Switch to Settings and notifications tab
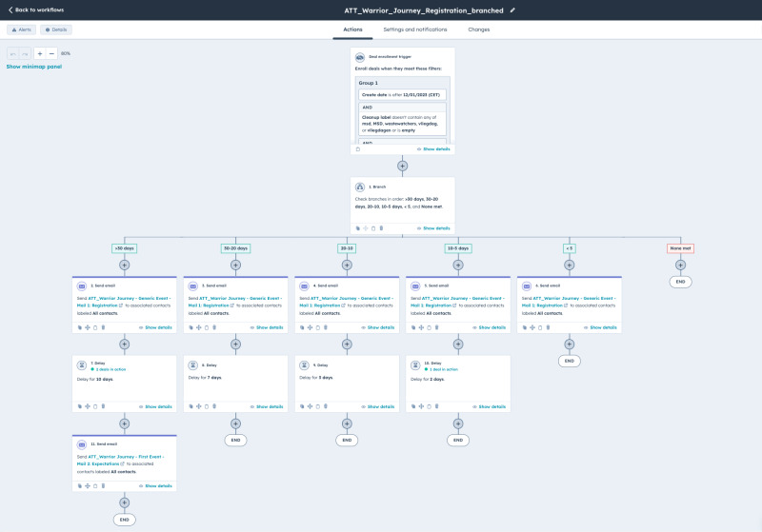762x532 pixels. click(x=415, y=30)
